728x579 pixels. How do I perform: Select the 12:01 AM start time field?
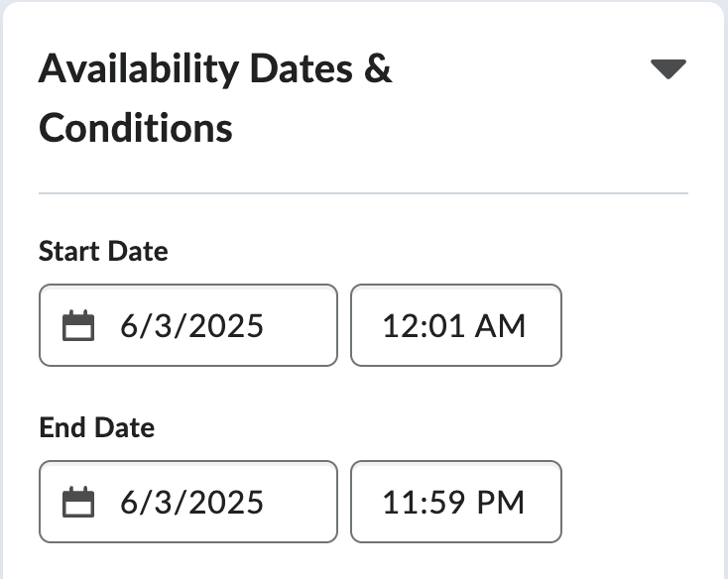click(x=456, y=325)
